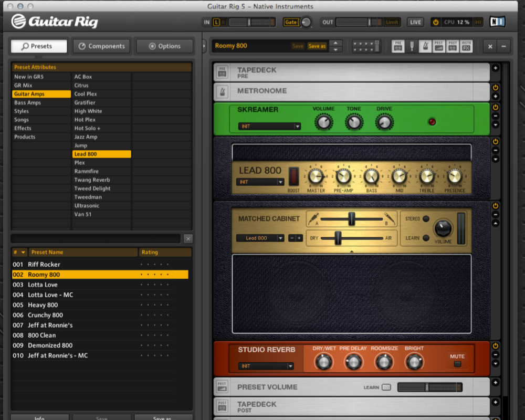
Task: Step to previous preset with the up arrow
Action: click(335, 43)
